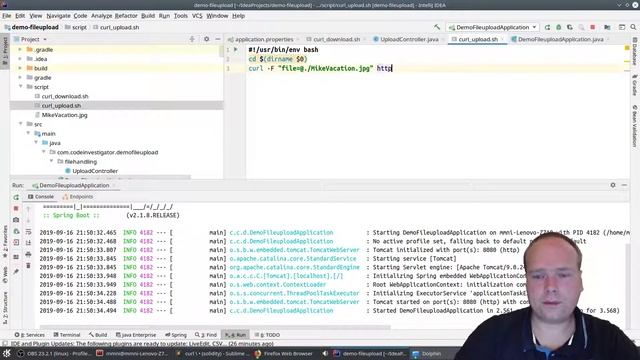Open the Project Structure icon in the toolbar

tap(607, 27)
